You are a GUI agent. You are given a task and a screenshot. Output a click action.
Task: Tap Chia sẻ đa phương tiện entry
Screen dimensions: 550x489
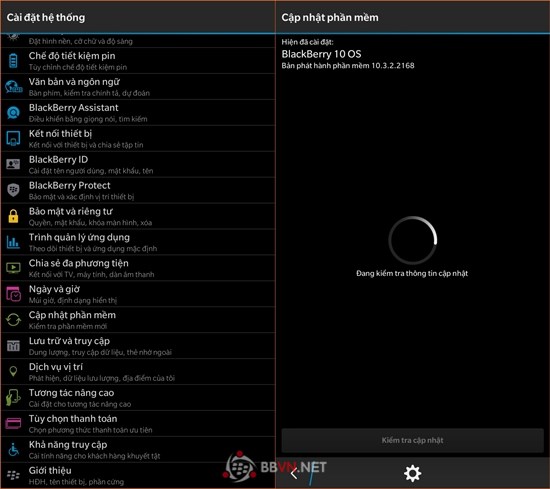tap(138, 268)
